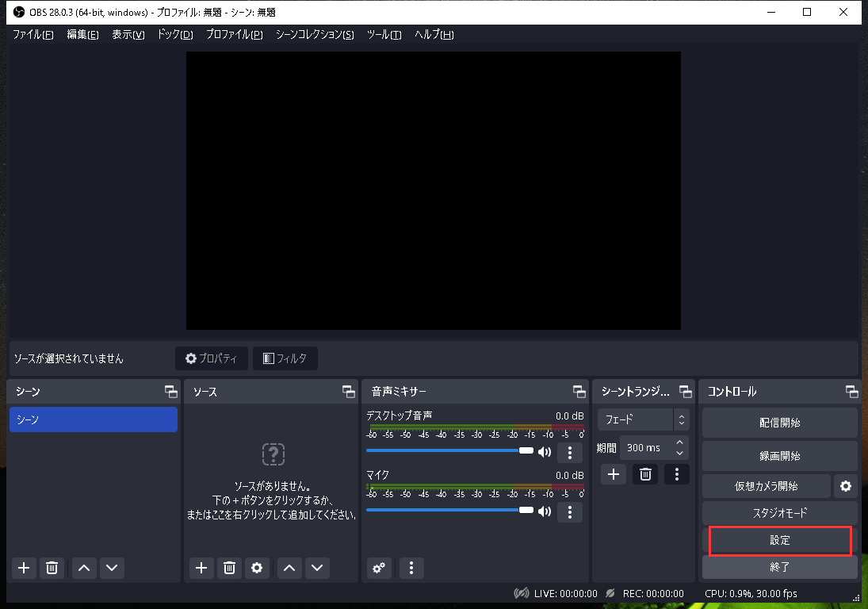This screenshot has width=868, height=609.
Task: Toggle スタジオモード on
Action: tap(779, 513)
